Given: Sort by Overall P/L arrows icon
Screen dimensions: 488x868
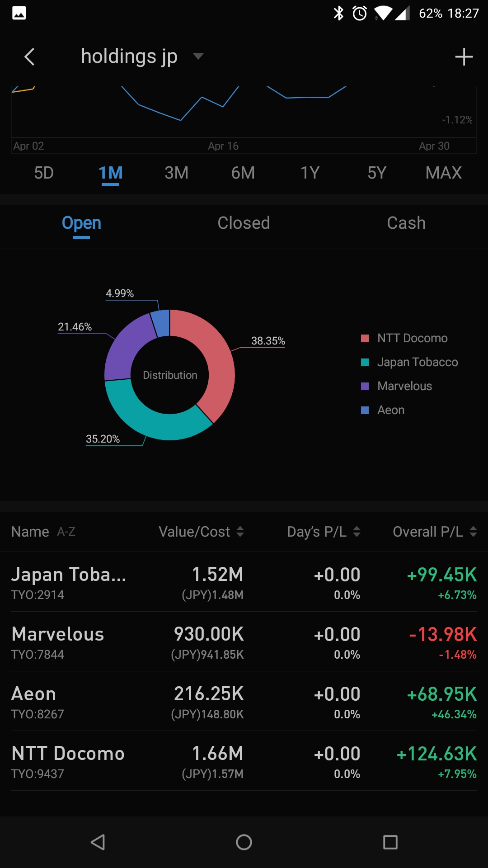Looking at the screenshot, I should (473, 532).
